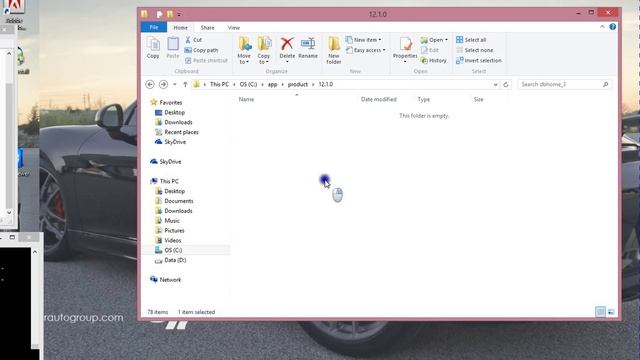Click the title bar properties icon

point(159,14)
